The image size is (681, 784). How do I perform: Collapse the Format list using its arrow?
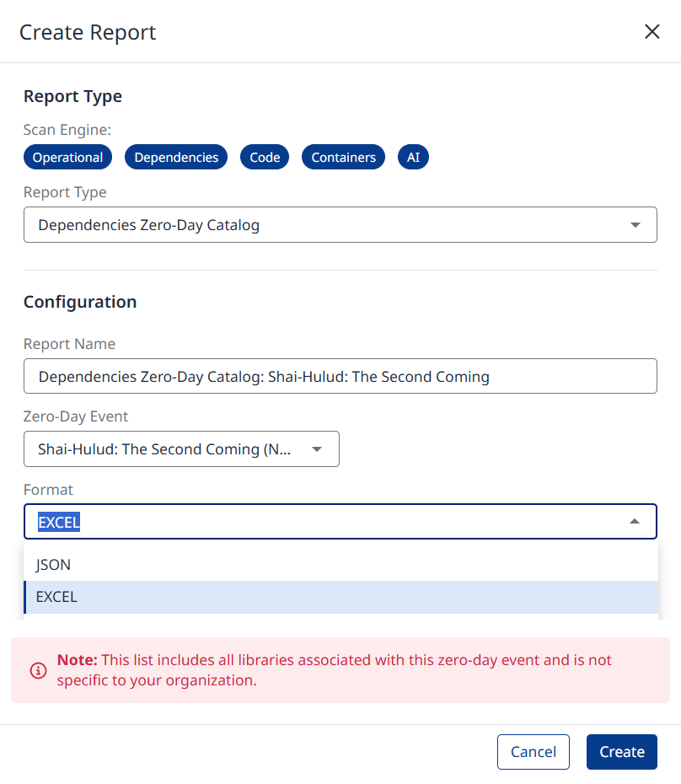click(635, 522)
